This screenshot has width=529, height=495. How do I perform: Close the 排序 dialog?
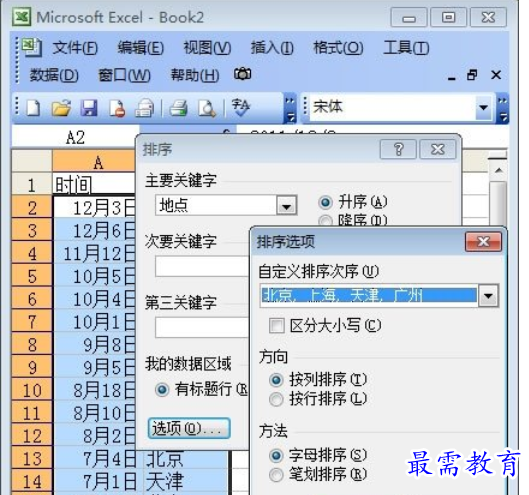[438, 149]
